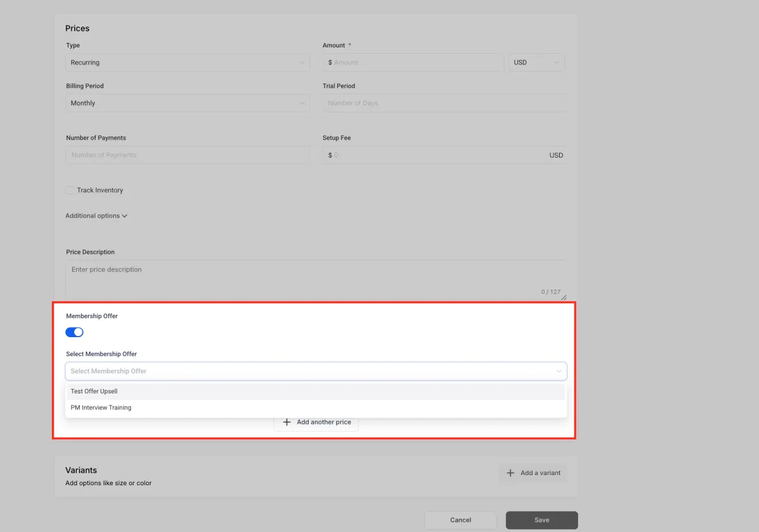Click the Billing Period Monthly chevron arrow

pyautogui.click(x=302, y=103)
